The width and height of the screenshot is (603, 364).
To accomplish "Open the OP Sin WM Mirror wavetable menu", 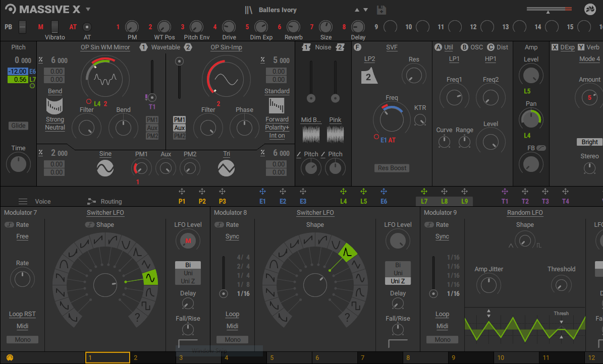I will pyautogui.click(x=105, y=47).
